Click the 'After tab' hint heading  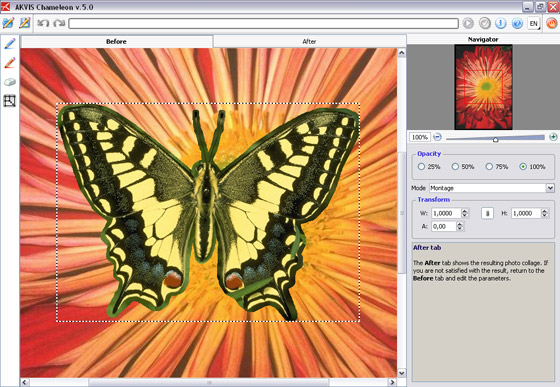[427, 247]
